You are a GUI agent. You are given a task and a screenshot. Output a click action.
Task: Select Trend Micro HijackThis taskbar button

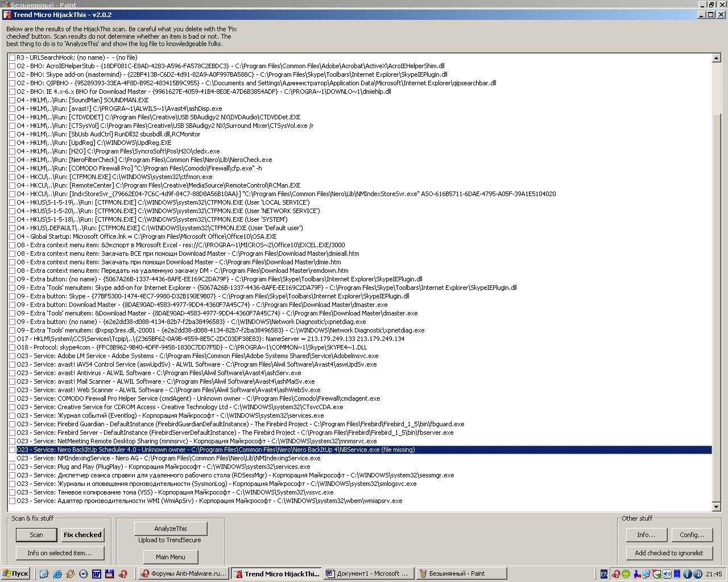(x=275, y=574)
